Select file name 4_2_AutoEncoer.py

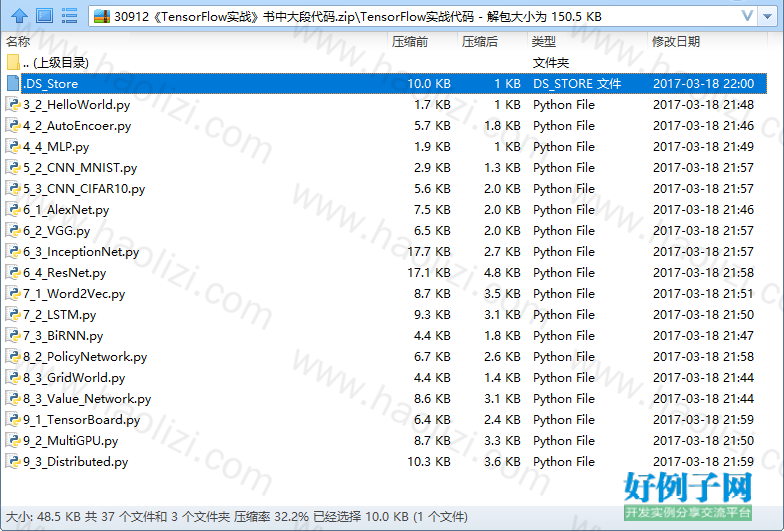click(x=77, y=126)
